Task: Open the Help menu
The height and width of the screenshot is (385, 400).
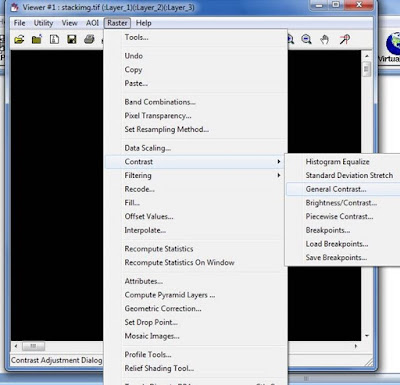Action: pos(143,23)
